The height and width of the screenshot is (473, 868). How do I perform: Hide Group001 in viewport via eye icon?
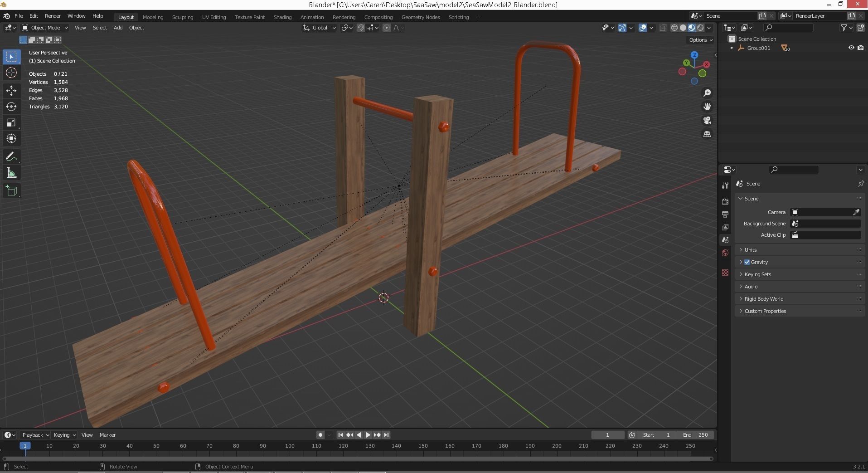point(851,48)
